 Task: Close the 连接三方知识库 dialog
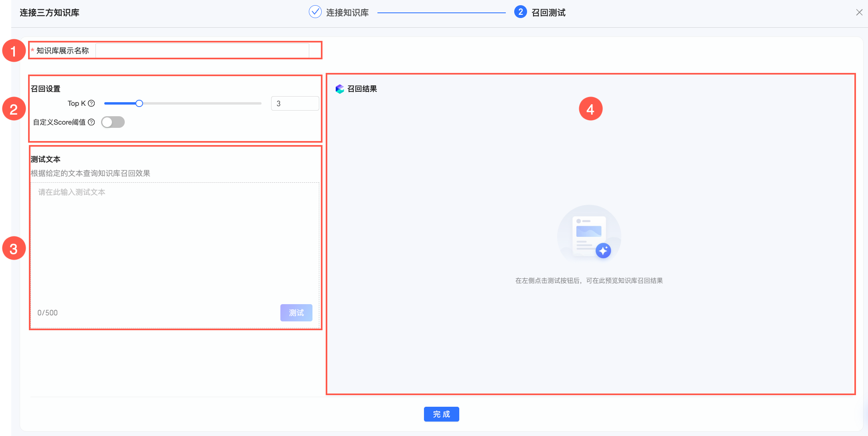pyautogui.click(x=859, y=12)
